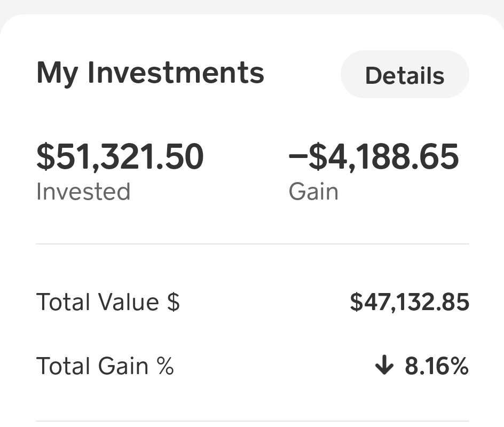Select the $47,132.85 total value figure
Viewport: 504px width, 427px height.
(x=409, y=302)
